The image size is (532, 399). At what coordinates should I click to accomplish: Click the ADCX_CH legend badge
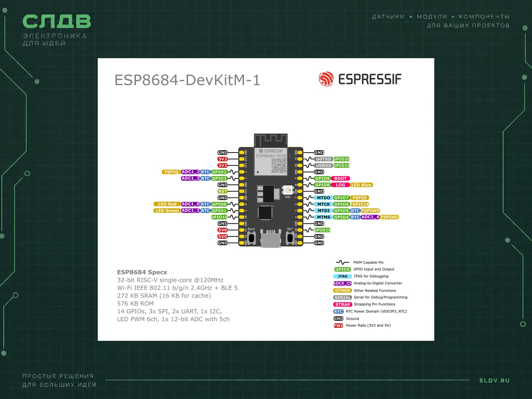[342, 283]
